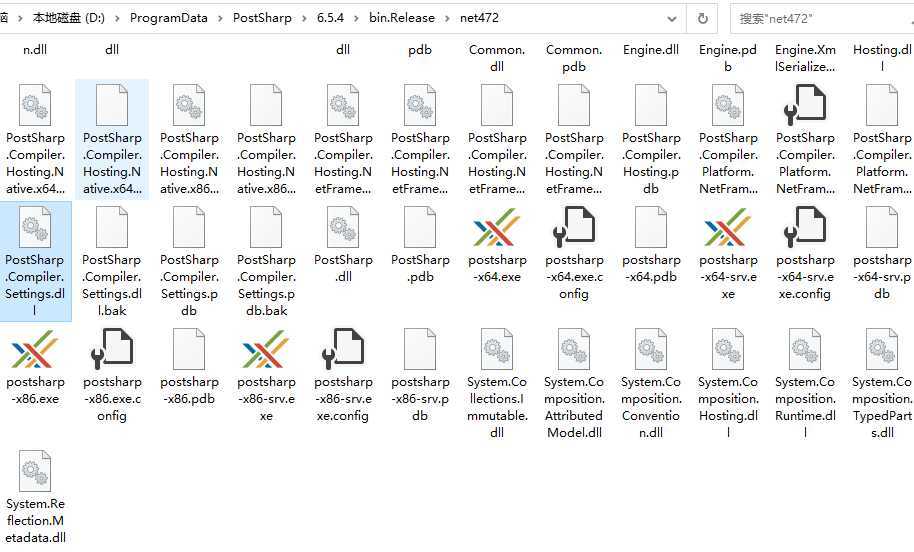Screen dimensions: 914x552
Task: Select postsharp-x86.pdb file
Action: [x=189, y=367]
